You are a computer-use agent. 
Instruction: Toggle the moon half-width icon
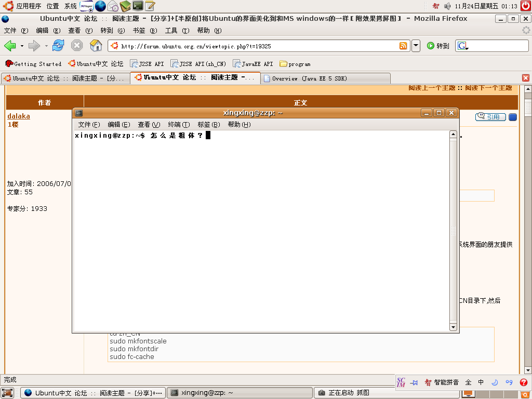point(495,382)
